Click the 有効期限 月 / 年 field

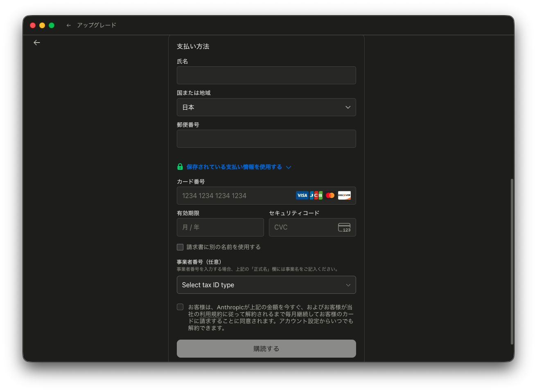(x=220, y=227)
